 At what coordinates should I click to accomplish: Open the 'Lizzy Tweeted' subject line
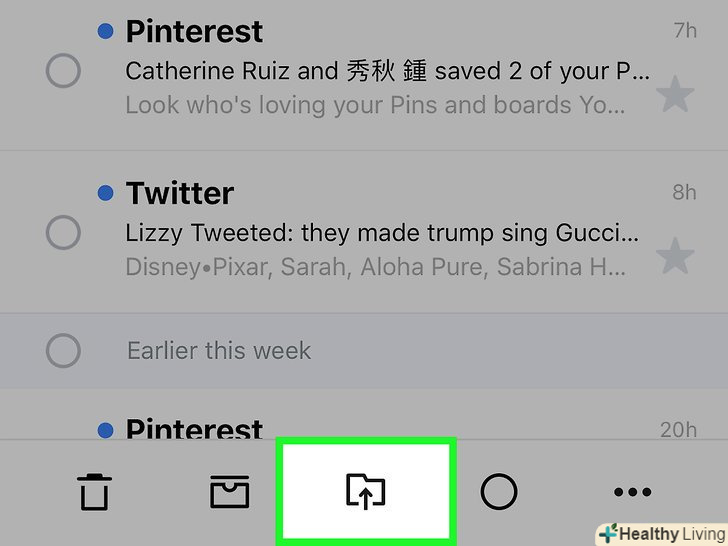(381, 234)
